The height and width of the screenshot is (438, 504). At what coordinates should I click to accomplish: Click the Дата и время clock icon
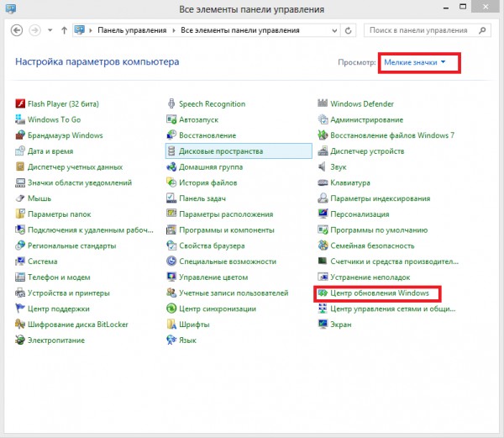[x=20, y=151]
